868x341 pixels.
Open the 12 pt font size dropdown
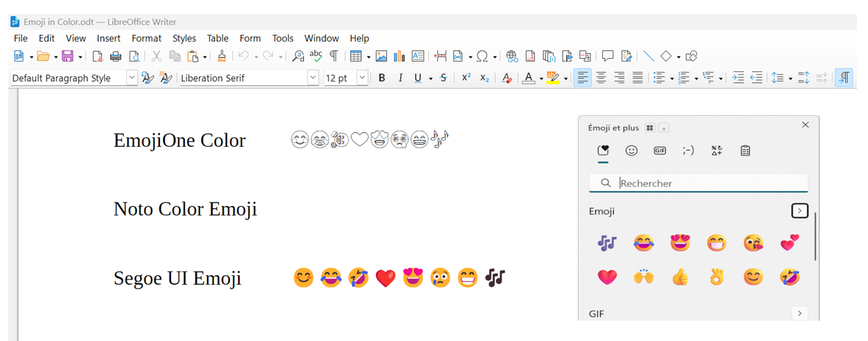[362, 78]
